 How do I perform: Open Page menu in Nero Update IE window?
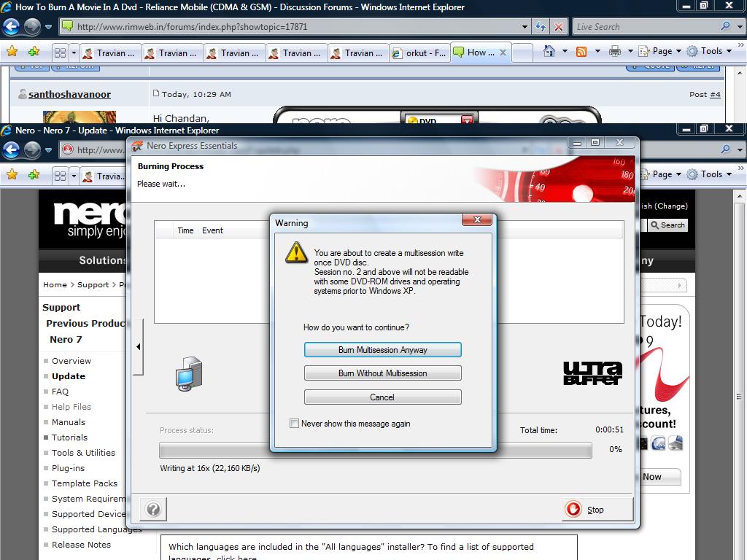(x=662, y=174)
